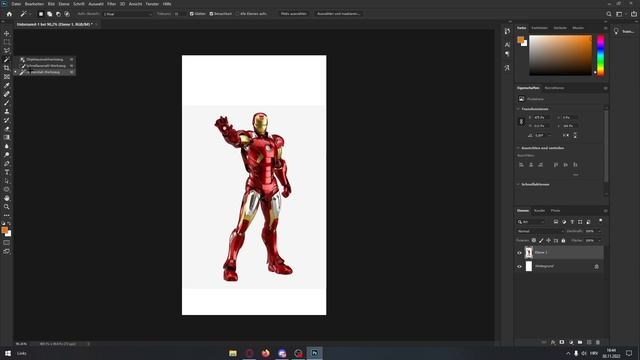This screenshot has height=360, width=640.
Task: Select the Lasso tool
Action: (x=7, y=50)
